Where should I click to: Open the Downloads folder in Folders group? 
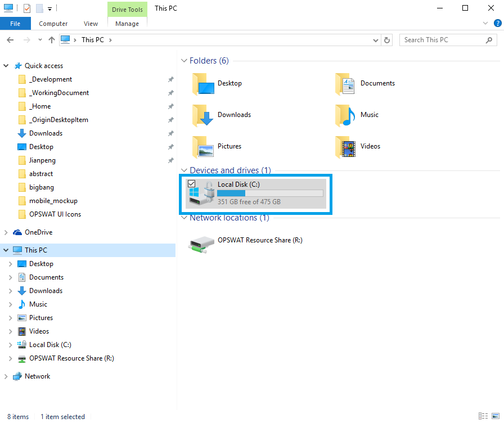222,115
